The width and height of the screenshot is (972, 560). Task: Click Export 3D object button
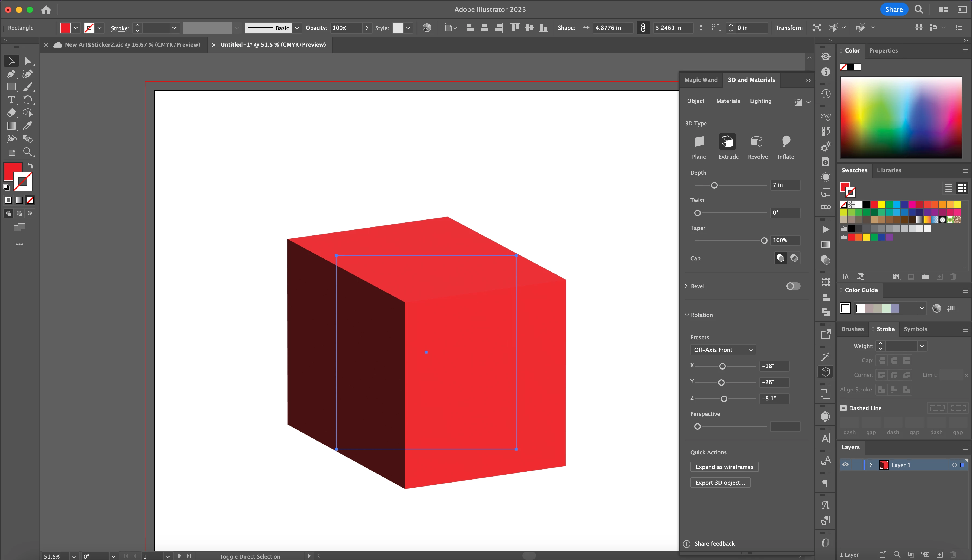[720, 483]
